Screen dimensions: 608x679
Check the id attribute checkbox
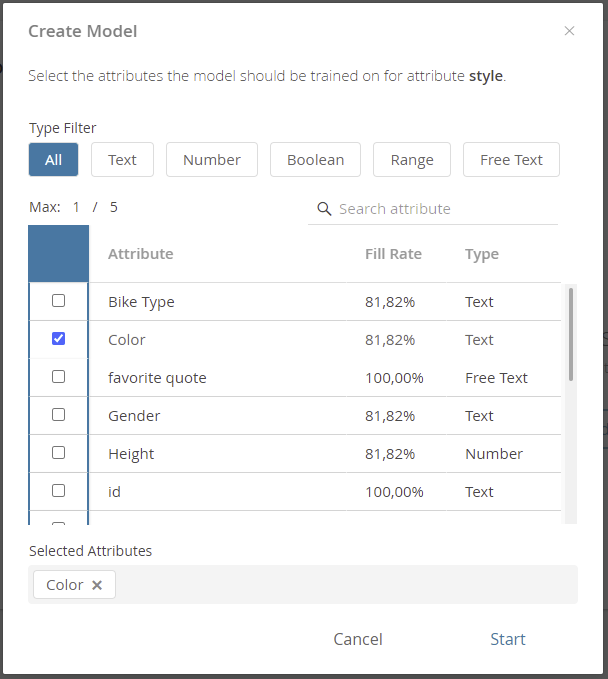click(x=58, y=491)
